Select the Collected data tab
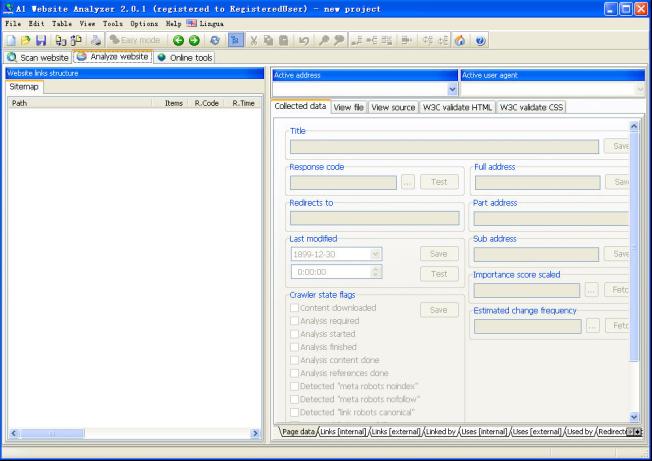This screenshot has width=652, height=461. click(300, 106)
